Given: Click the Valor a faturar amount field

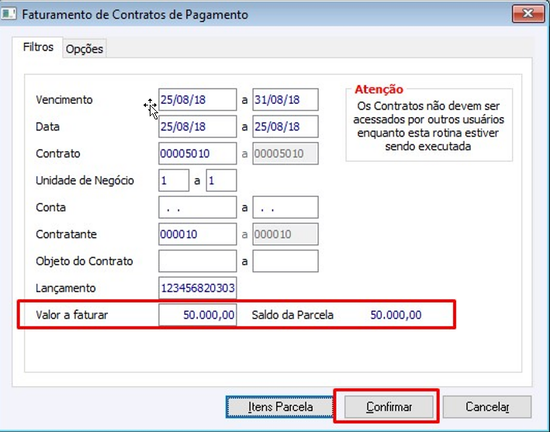Looking at the screenshot, I should click(197, 315).
